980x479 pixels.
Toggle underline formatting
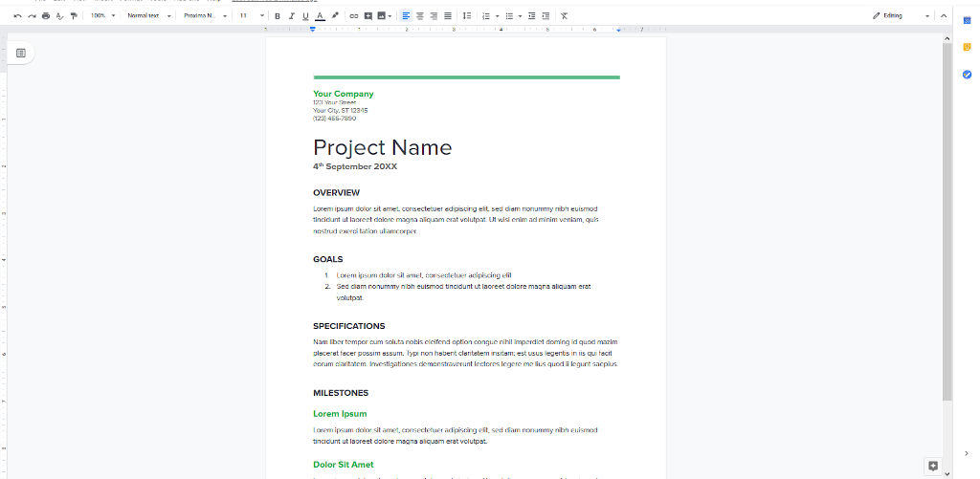point(305,15)
